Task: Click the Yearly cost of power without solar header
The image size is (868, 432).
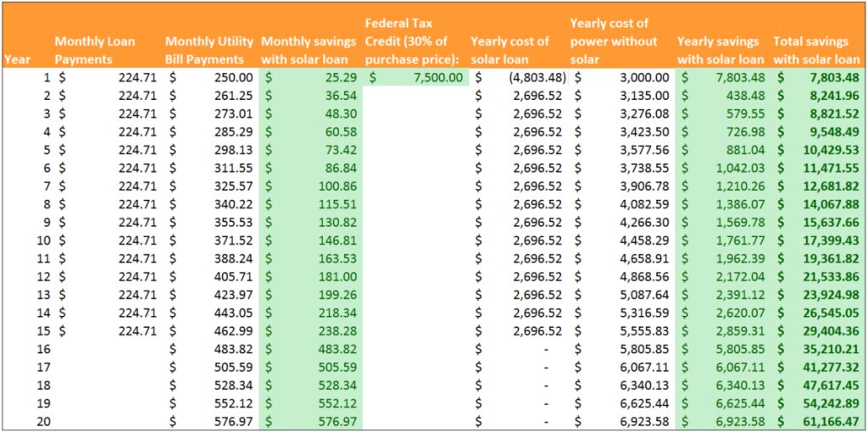Action: tap(614, 41)
